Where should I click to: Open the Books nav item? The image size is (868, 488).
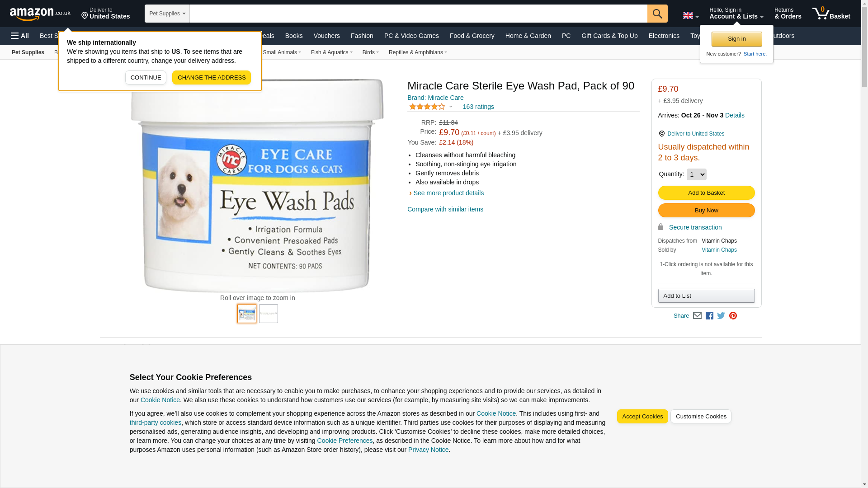[294, 36]
